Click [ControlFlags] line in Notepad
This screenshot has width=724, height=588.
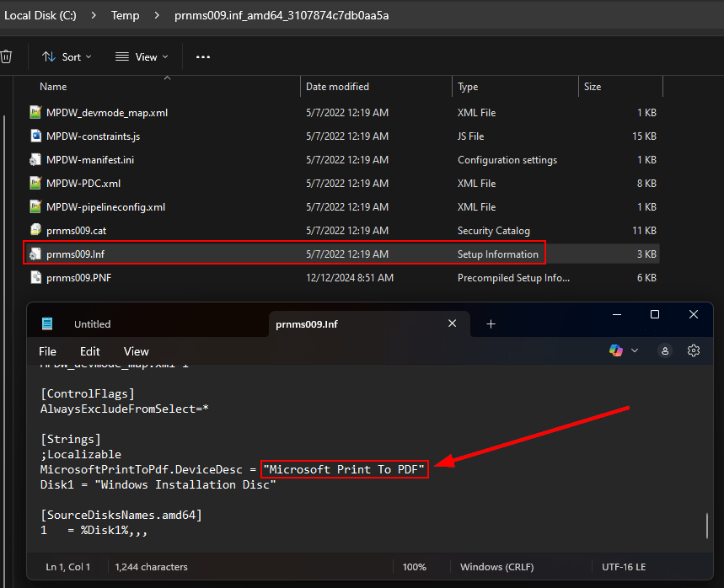tap(88, 393)
